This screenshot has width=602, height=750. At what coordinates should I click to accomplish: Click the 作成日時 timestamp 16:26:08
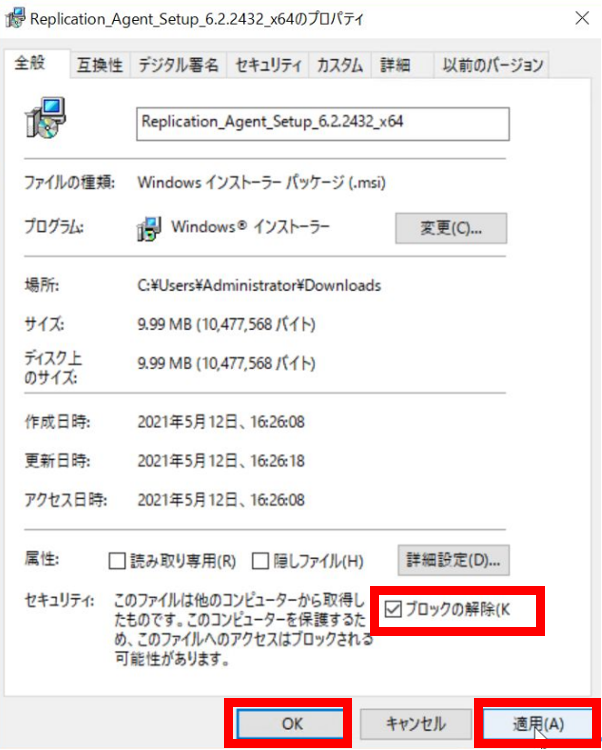[x=221, y=422]
